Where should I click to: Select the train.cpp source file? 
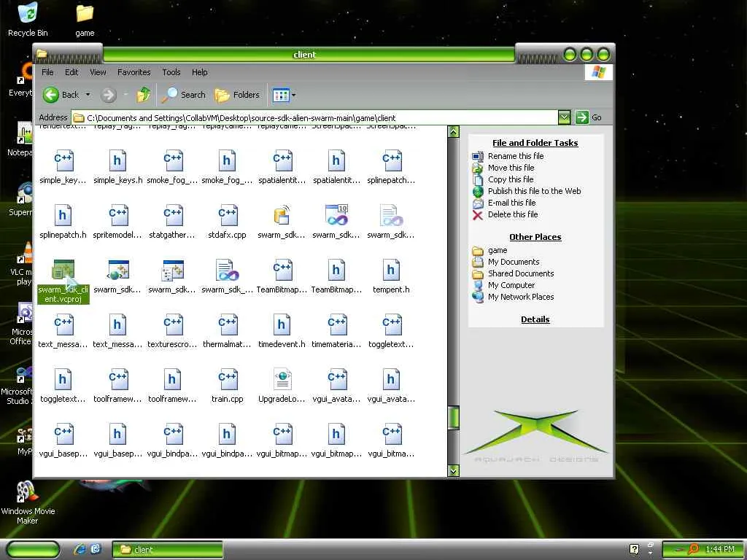coord(228,380)
